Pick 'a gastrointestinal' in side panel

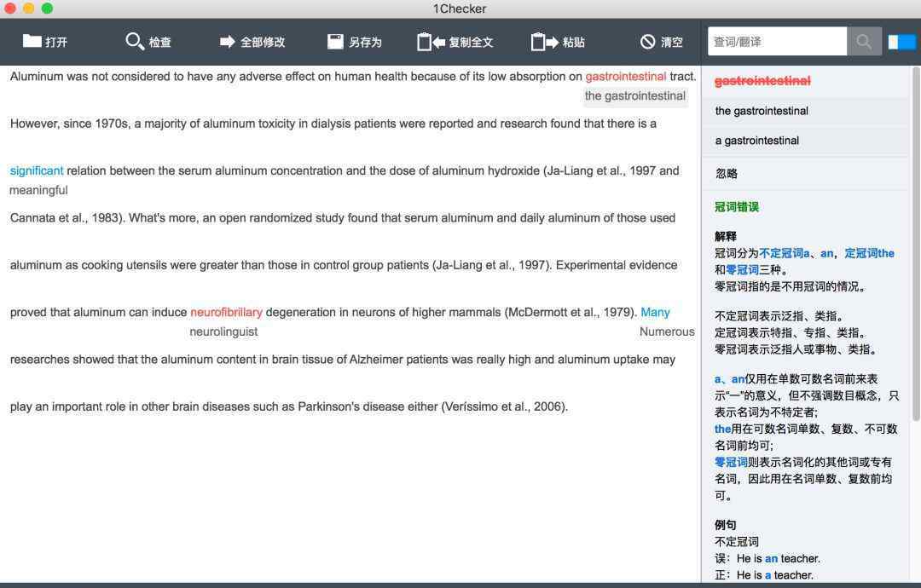pyautogui.click(x=757, y=141)
